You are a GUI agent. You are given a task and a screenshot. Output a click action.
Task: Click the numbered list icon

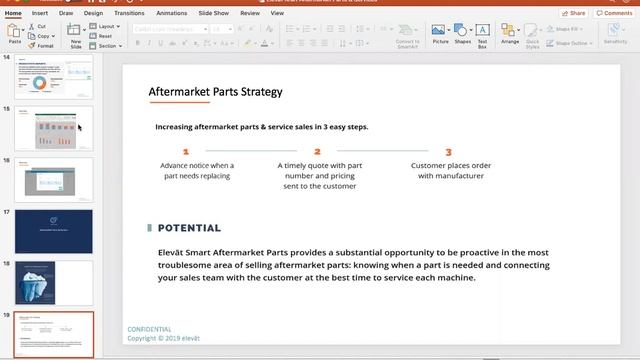coord(306,29)
